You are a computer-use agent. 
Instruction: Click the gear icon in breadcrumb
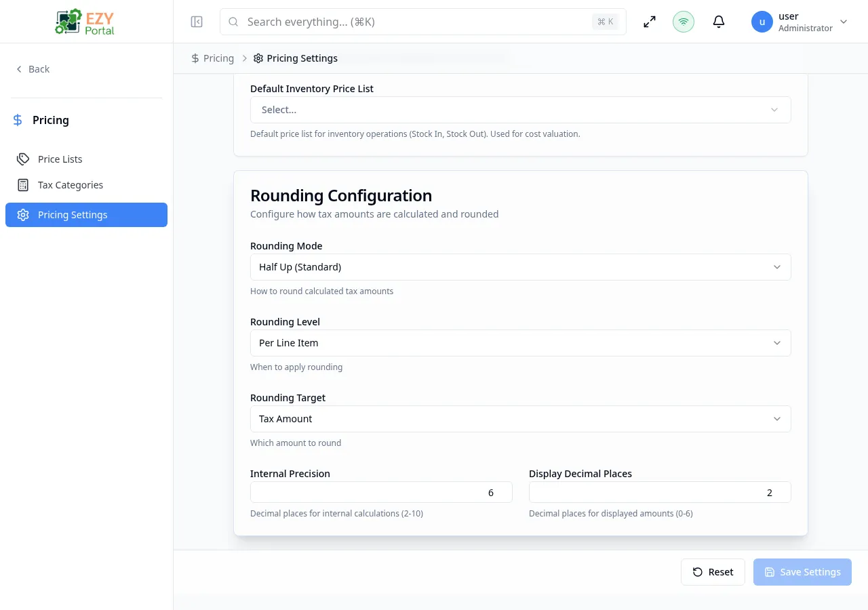pos(258,58)
